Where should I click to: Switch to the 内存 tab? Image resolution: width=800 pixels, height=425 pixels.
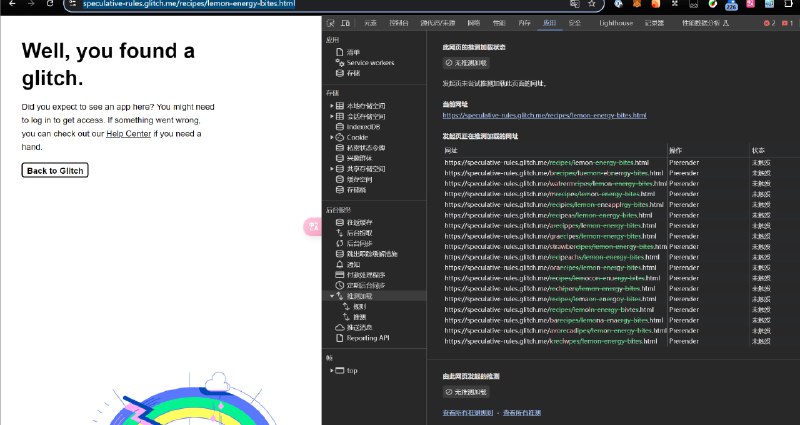pyautogui.click(x=524, y=23)
